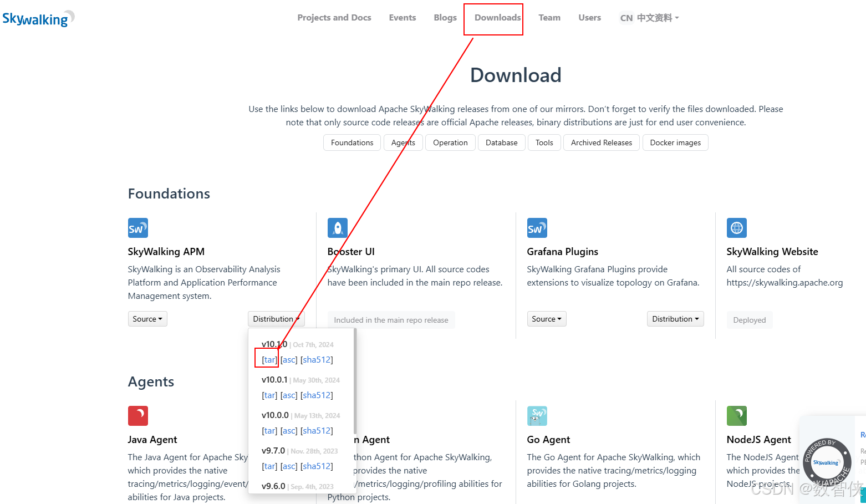Click the Download page heading
This screenshot has width=866, height=504.
click(516, 75)
